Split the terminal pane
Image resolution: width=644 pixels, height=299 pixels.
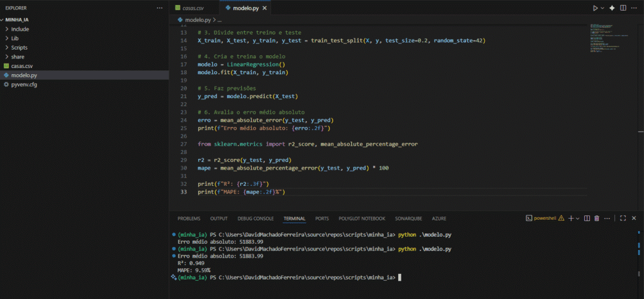pyautogui.click(x=586, y=219)
